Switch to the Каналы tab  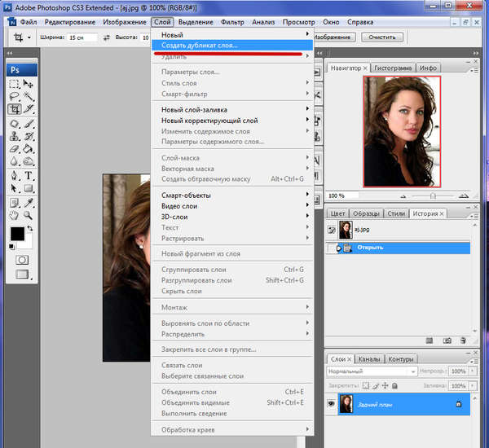point(368,358)
